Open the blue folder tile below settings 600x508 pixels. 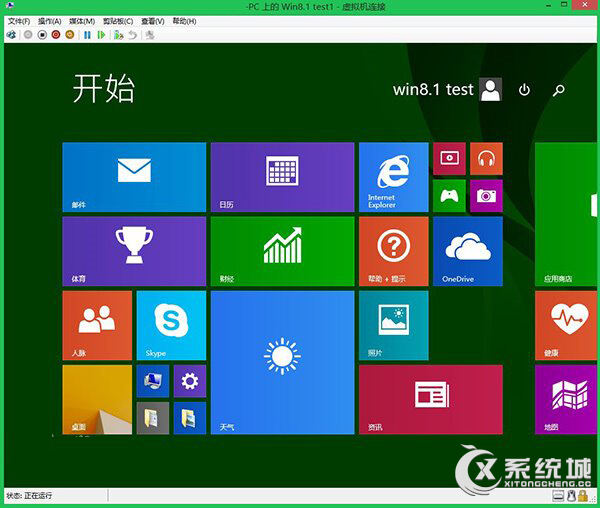(190, 418)
